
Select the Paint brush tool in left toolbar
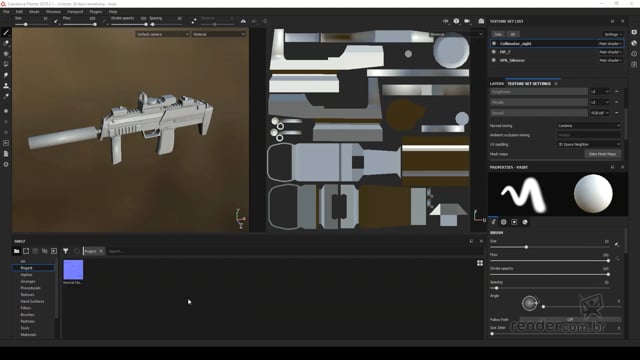click(x=6, y=32)
